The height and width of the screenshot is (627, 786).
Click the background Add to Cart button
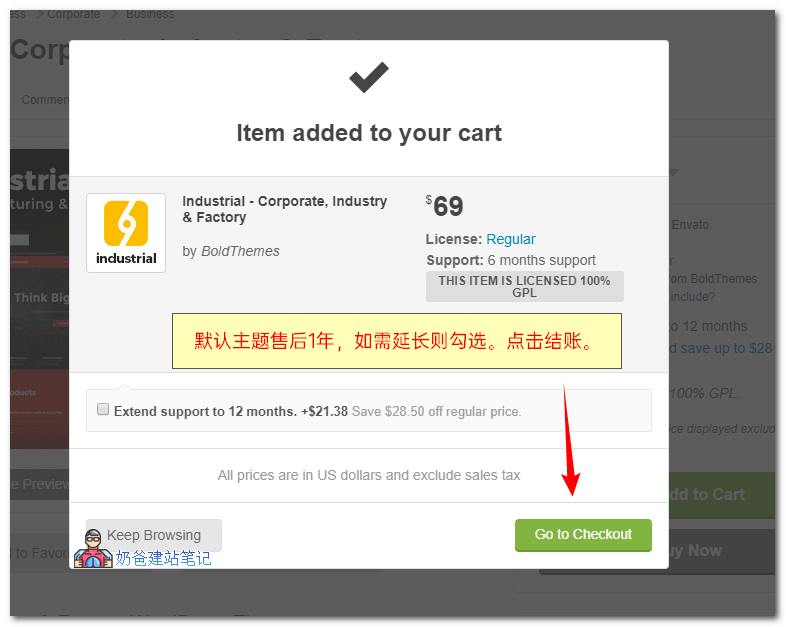(x=722, y=495)
